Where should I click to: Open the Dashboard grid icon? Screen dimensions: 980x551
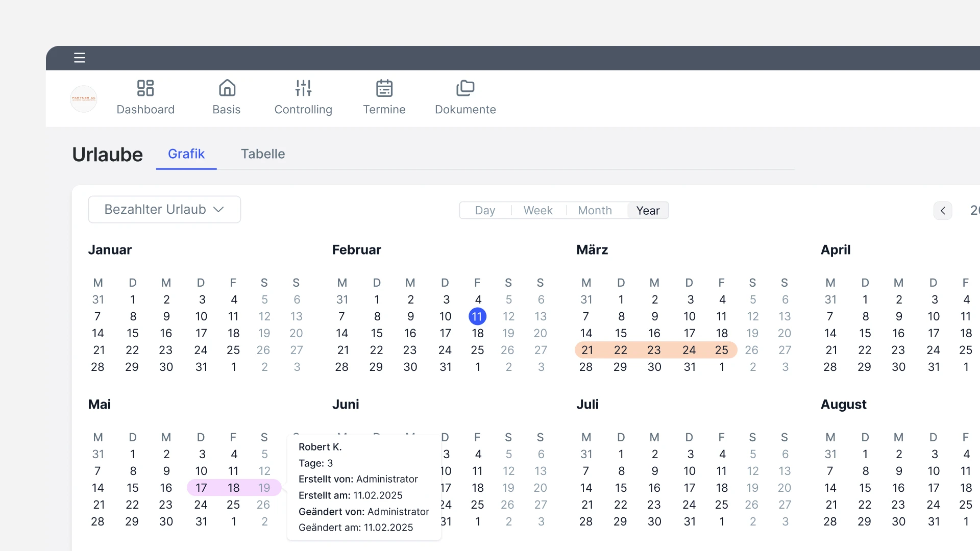point(145,88)
